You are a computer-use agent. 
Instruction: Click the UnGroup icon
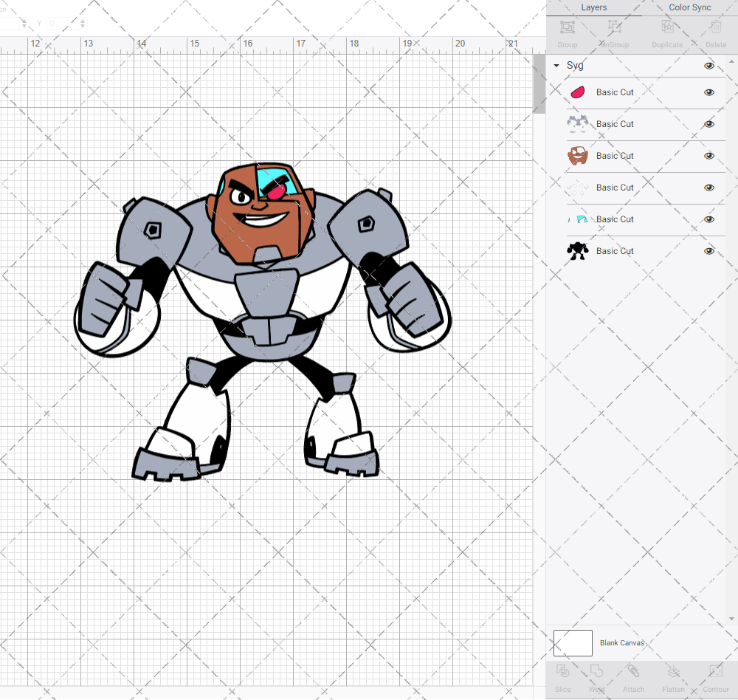coord(614,27)
